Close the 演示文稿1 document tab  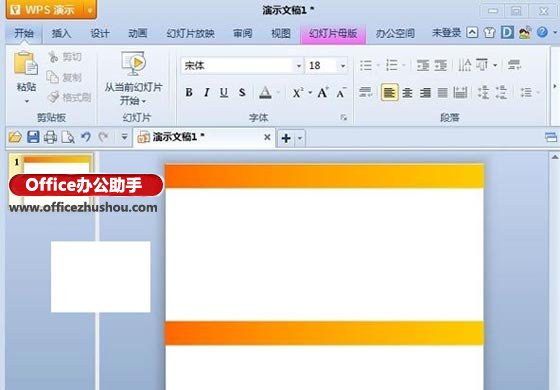[x=267, y=137]
